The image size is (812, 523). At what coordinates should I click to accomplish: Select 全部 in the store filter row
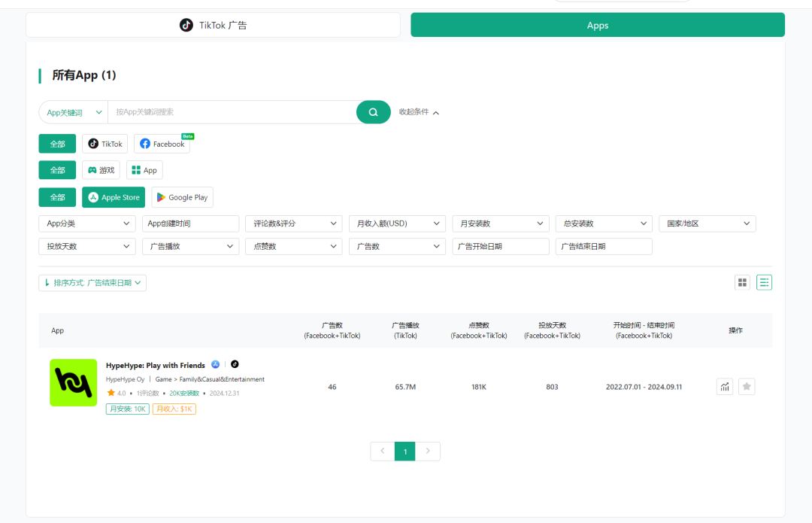click(57, 197)
